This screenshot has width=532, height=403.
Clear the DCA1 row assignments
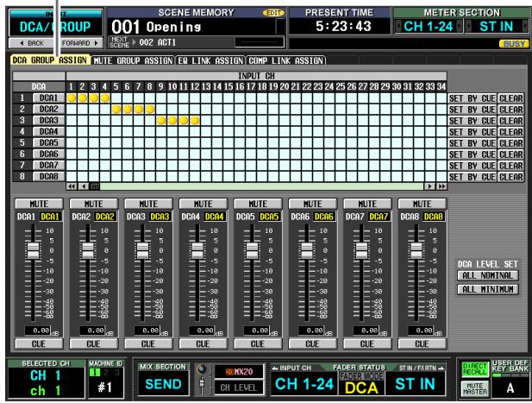coord(511,98)
